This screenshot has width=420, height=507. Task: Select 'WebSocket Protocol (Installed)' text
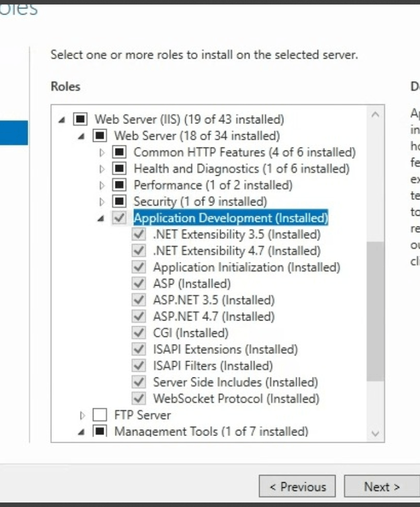236,399
